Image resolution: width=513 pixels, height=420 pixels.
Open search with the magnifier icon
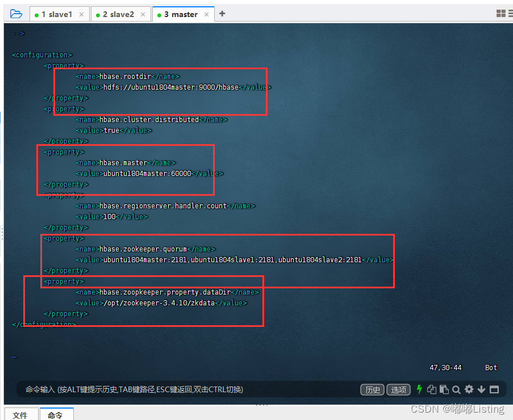click(456, 389)
